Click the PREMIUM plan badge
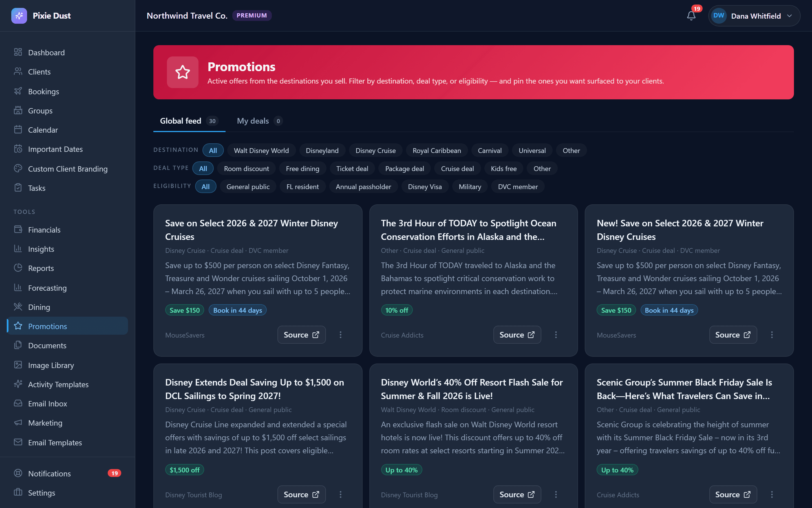This screenshot has height=508, width=812. click(252, 16)
